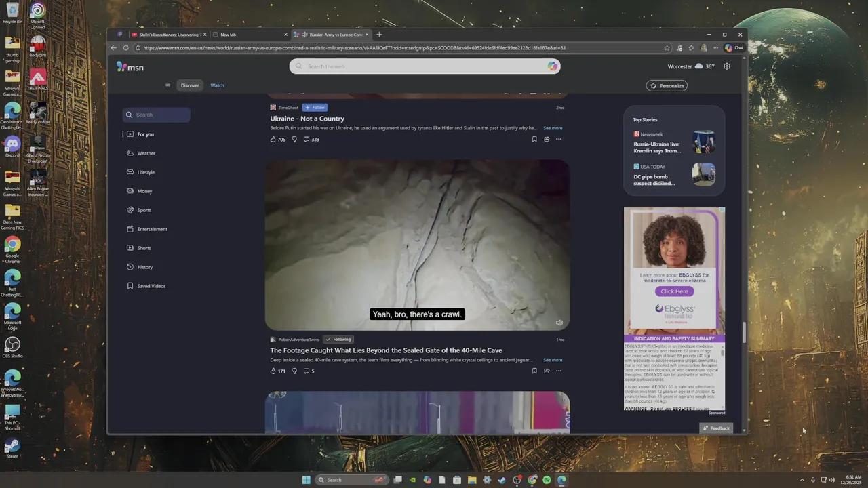Image resolution: width=868 pixels, height=488 pixels.
Task: Reload the page with refresh icon
Action: click(x=125, y=48)
